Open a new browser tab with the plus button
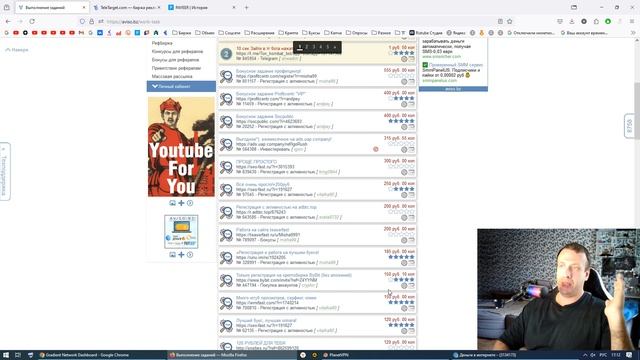 point(247,7)
